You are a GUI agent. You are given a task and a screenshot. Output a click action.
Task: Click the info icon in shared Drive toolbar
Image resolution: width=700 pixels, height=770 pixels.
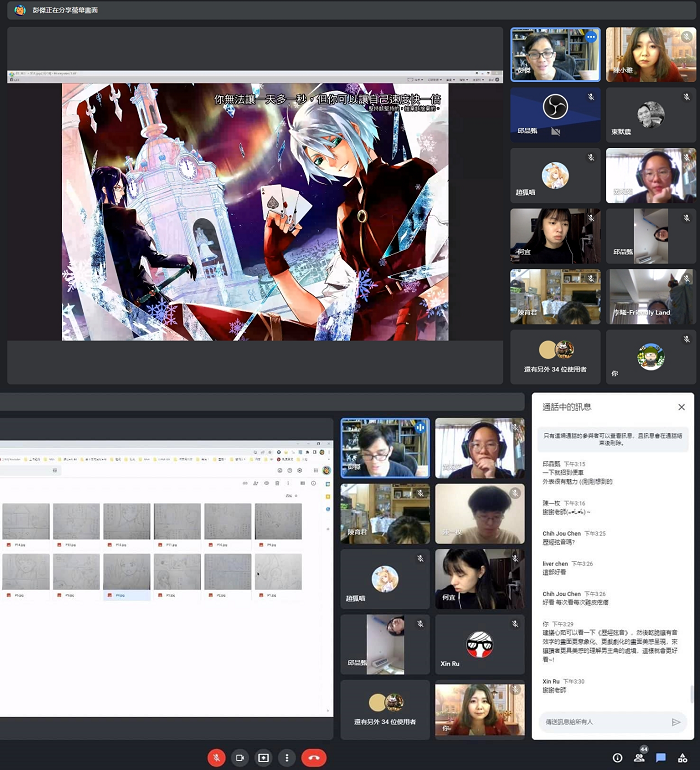pos(313,484)
